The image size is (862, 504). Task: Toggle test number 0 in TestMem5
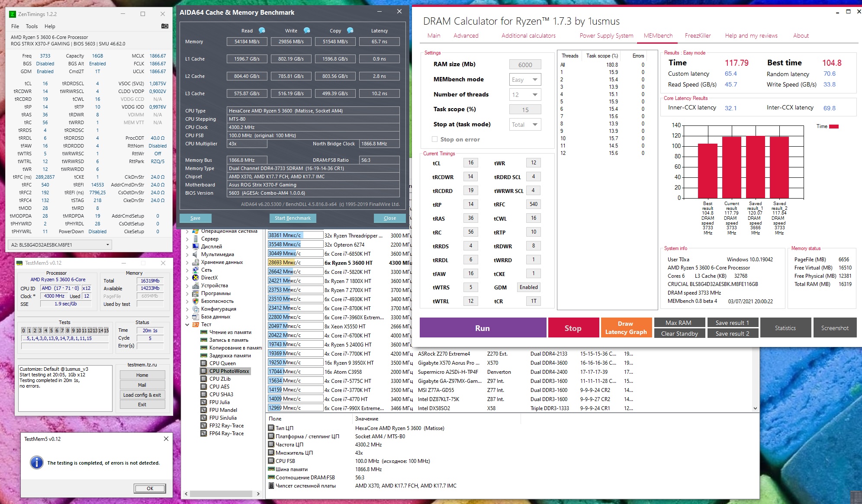(24, 330)
